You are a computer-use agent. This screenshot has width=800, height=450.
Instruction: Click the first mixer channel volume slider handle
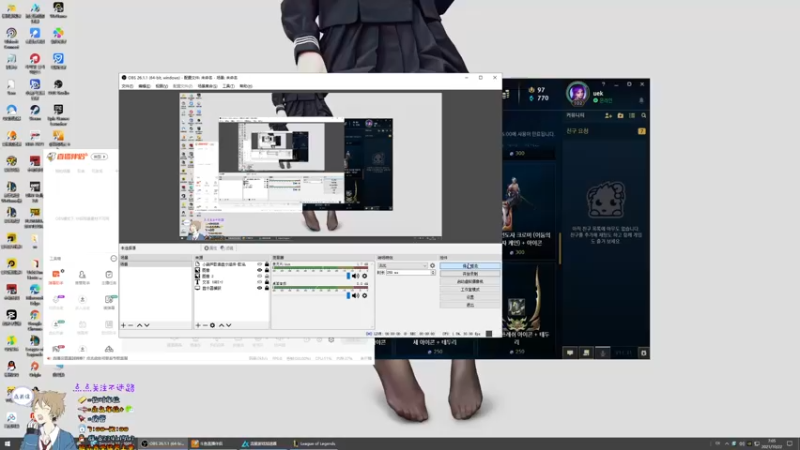[348, 276]
